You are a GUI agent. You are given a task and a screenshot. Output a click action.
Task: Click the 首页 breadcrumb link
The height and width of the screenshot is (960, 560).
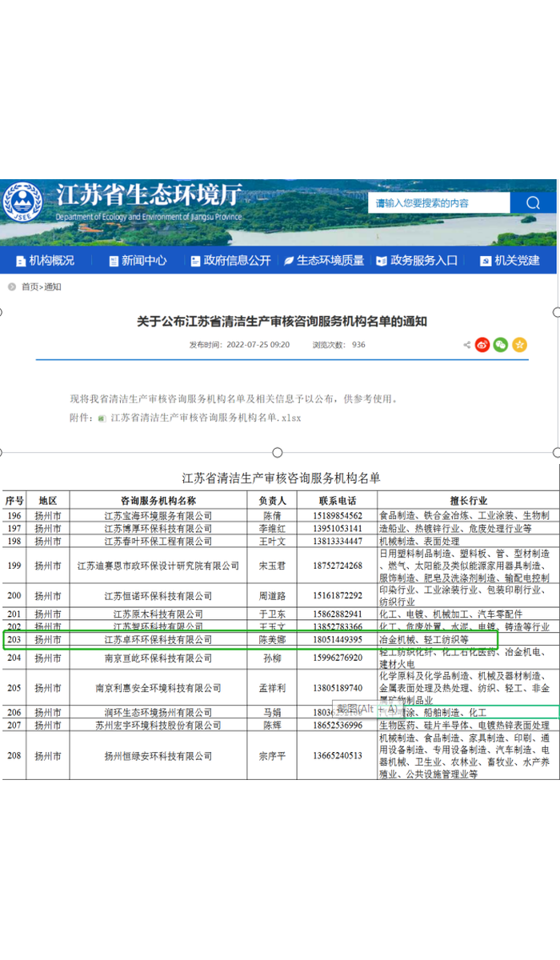tap(30, 287)
